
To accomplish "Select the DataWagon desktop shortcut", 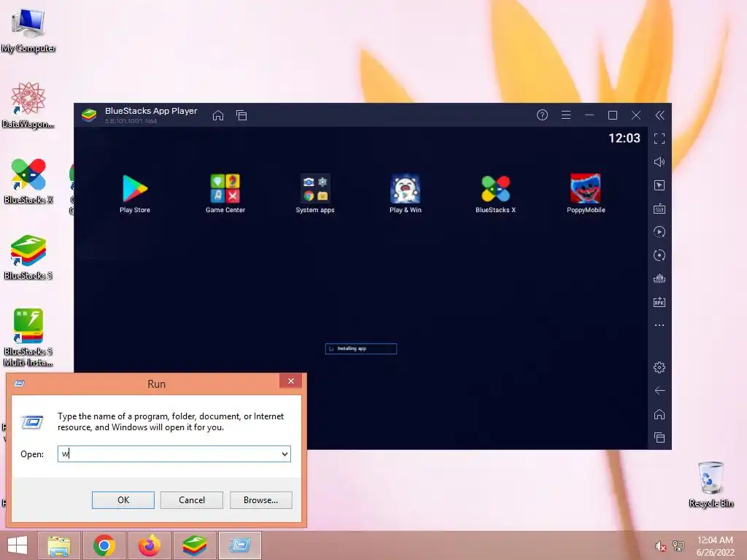I will tap(28, 105).
